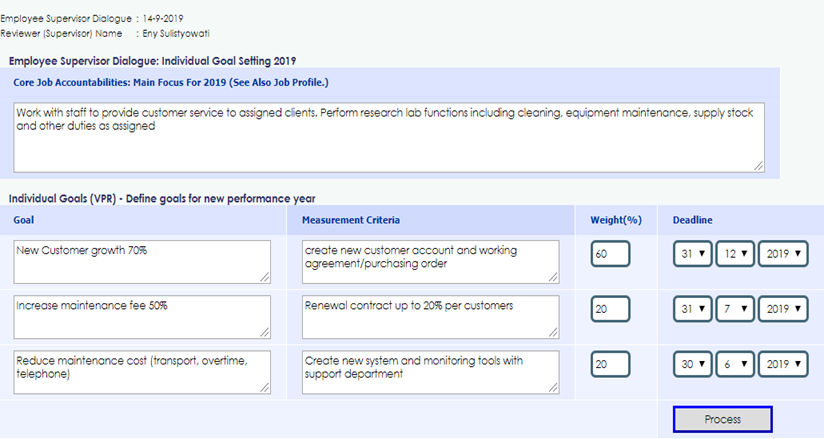Select weight field for Increase maintenance fee goal
The image size is (824, 439).
pos(610,310)
